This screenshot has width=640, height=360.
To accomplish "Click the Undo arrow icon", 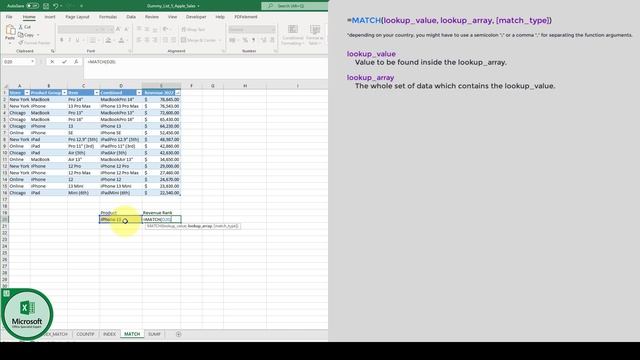I will coord(56,6).
